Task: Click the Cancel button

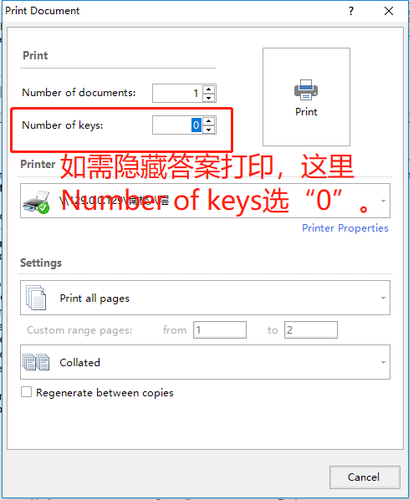Action: 365,477
